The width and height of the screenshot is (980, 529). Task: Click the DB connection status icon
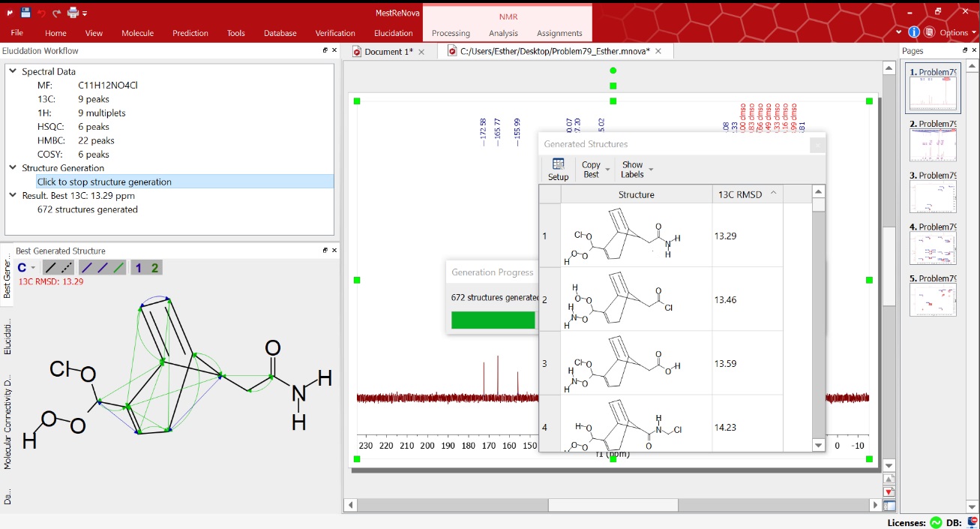[973, 522]
